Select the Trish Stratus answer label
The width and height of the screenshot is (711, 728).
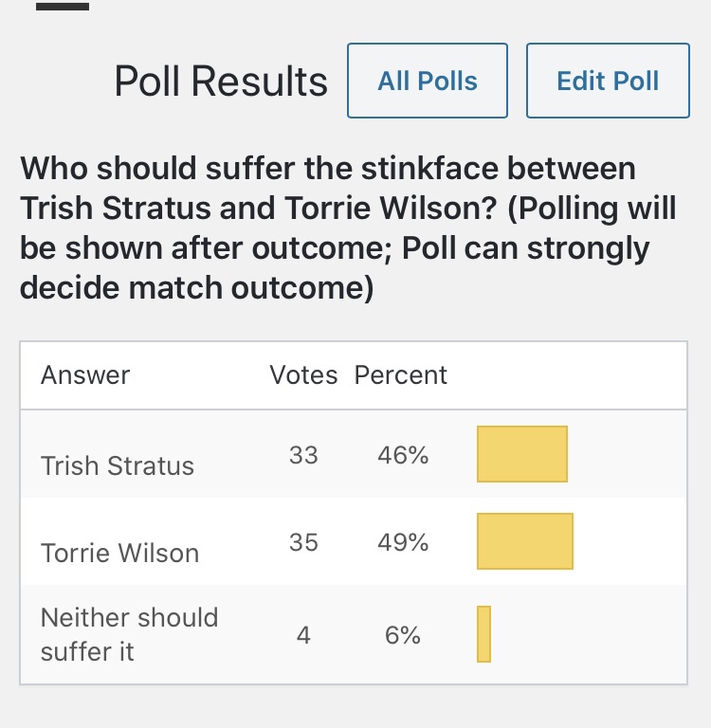click(118, 465)
